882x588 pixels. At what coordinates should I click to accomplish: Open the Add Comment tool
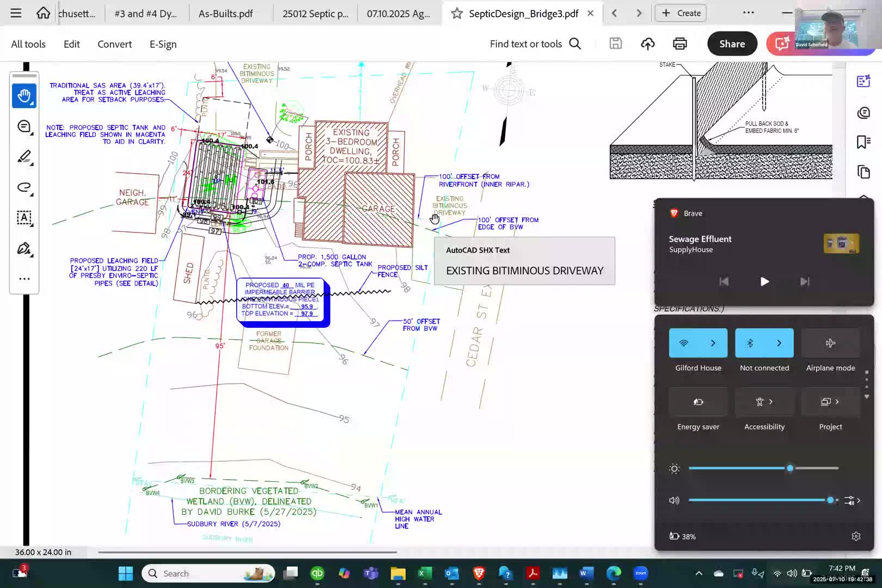[24, 126]
